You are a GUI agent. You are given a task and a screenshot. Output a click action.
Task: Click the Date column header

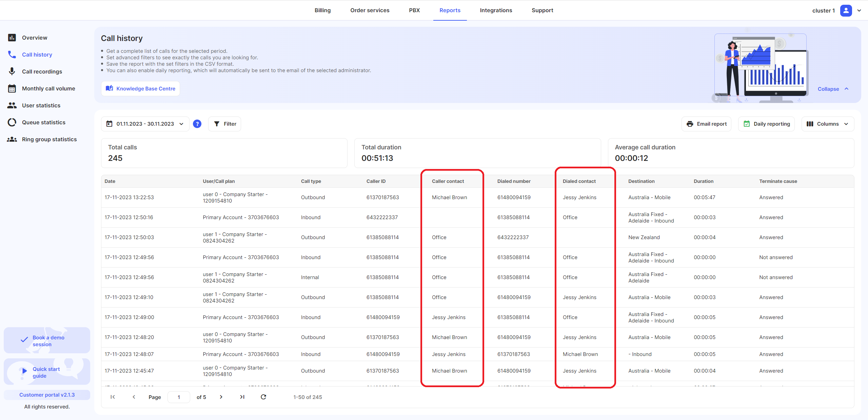(110, 181)
